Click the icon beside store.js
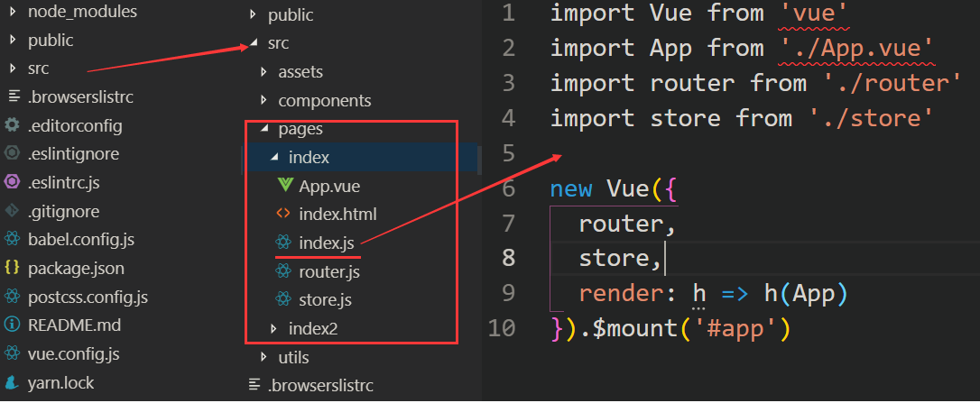The height and width of the screenshot is (403, 980). pyautogui.click(x=283, y=299)
